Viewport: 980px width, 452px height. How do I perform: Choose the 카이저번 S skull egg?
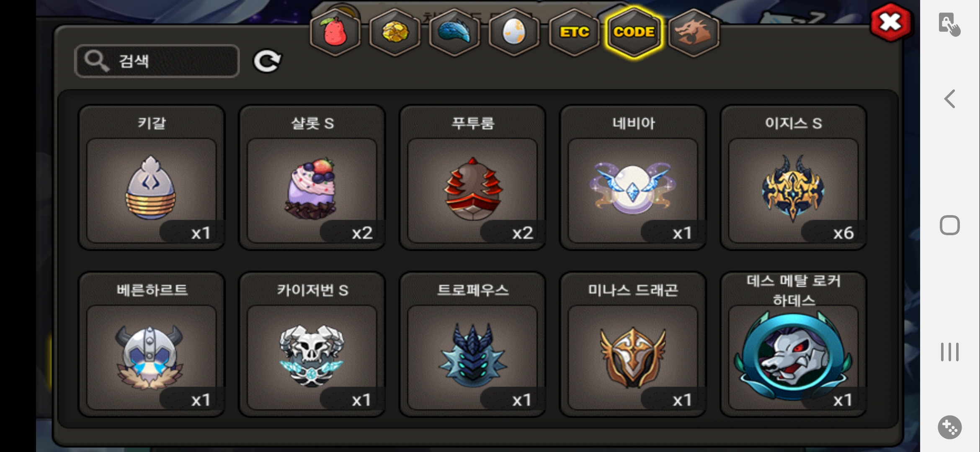coord(312,344)
